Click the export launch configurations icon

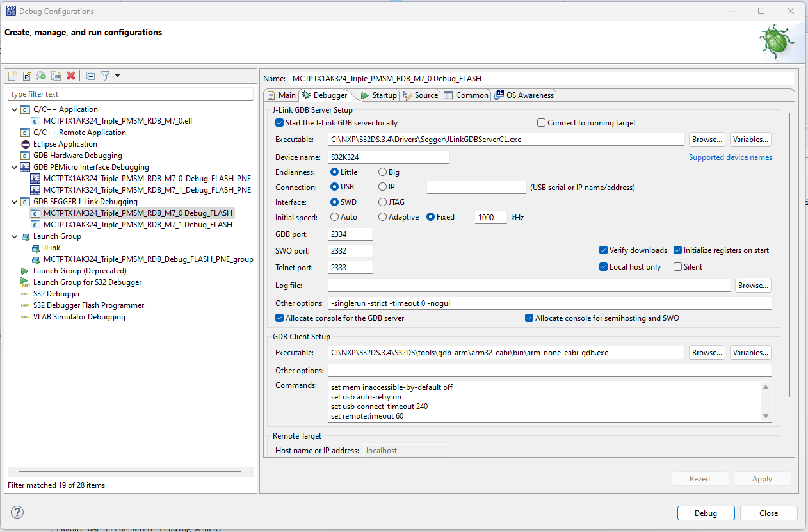tap(40, 76)
